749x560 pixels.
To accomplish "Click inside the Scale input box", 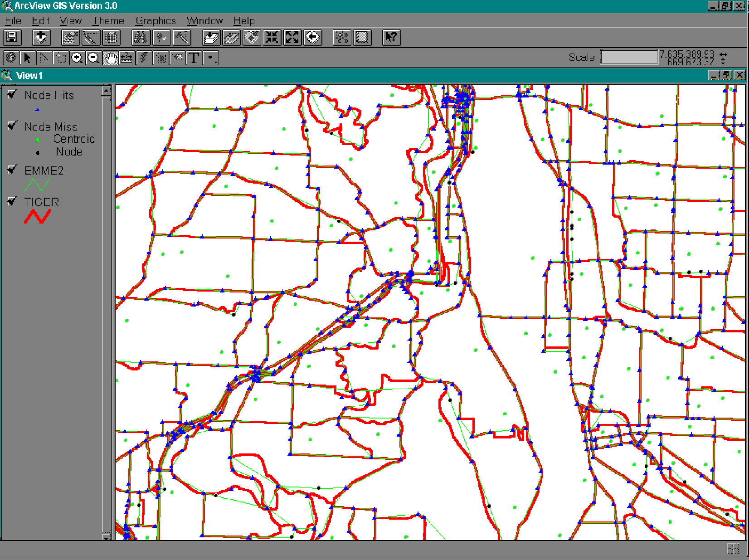I will click(x=629, y=57).
